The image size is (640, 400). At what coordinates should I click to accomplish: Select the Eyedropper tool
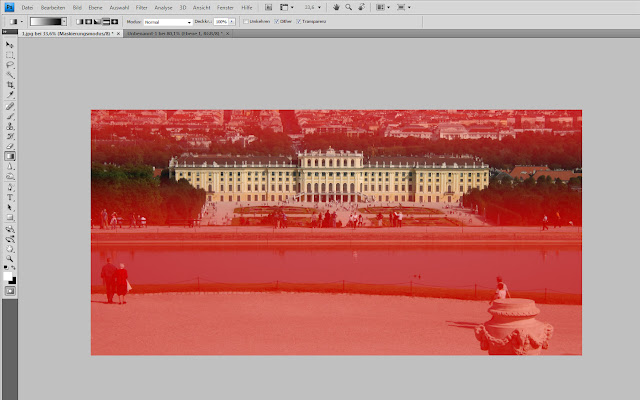pyautogui.click(x=10, y=95)
